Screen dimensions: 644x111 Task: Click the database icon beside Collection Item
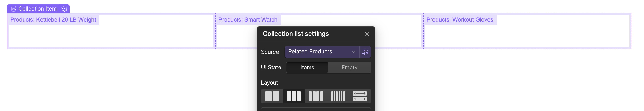click(13, 9)
